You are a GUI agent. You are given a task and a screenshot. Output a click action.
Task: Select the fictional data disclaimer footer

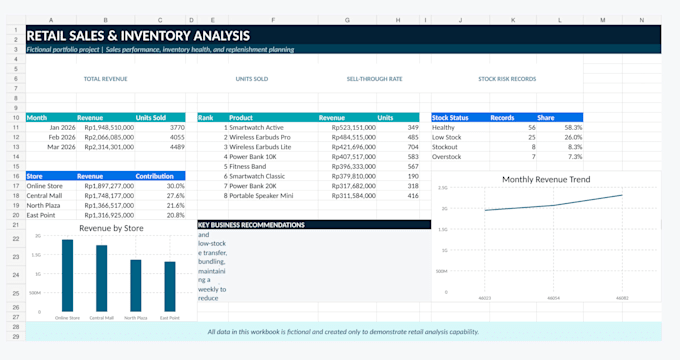click(x=343, y=332)
